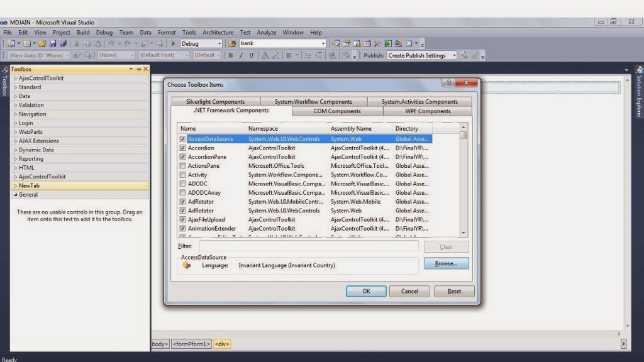Viewport: 644px width, 362px height.
Task: Switch to the WPF Components tab
Action: [428, 111]
